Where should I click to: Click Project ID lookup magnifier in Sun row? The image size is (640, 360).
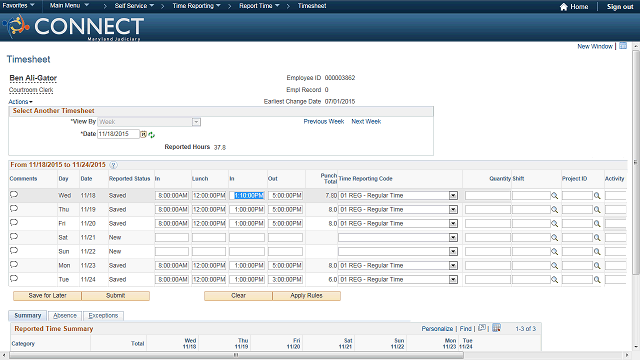click(597, 252)
